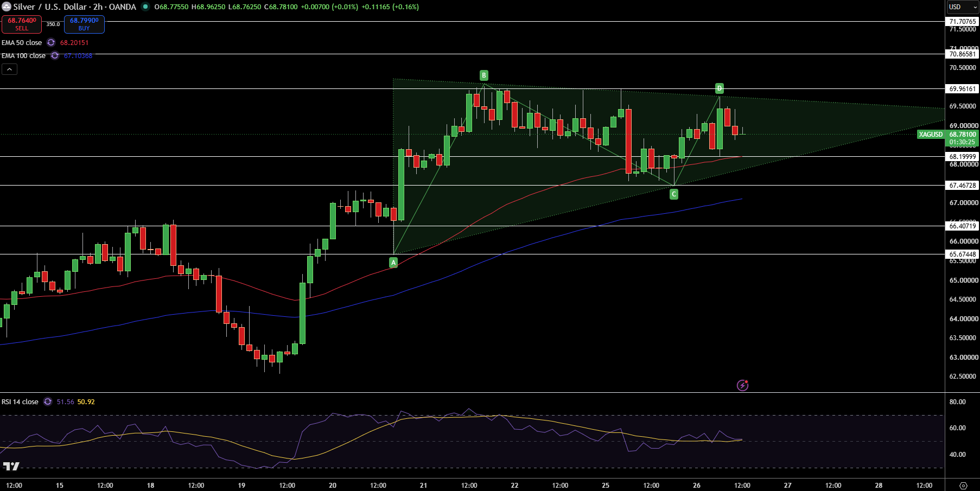Select pattern point C marker
The height and width of the screenshot is (491, 980).
click(674, 194)
